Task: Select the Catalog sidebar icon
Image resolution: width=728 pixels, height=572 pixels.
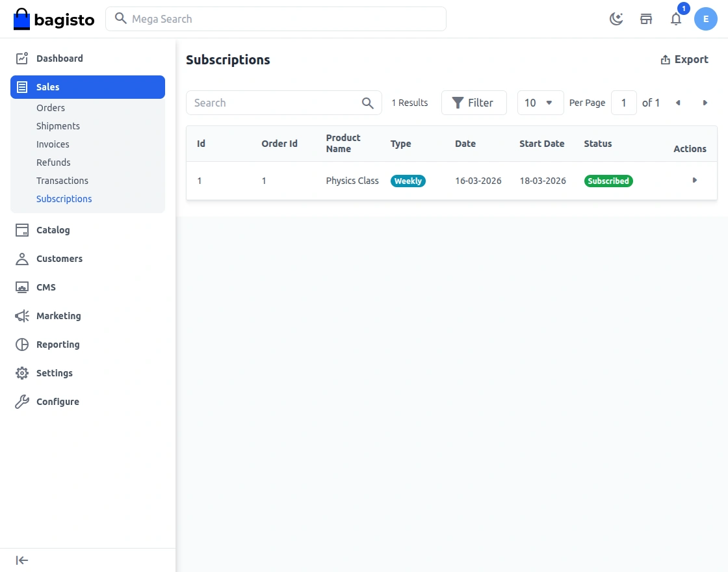Action: pyautogui.click(x=21, y=230)
